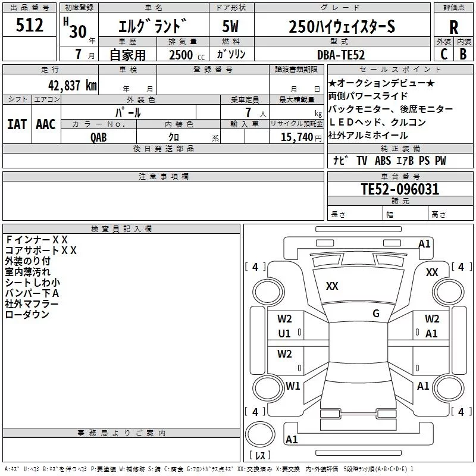The height and width of the screenshot is (476, 476).
Task: Select the interior color クロ
Action: pyautogui.click(x=174, y=137)
